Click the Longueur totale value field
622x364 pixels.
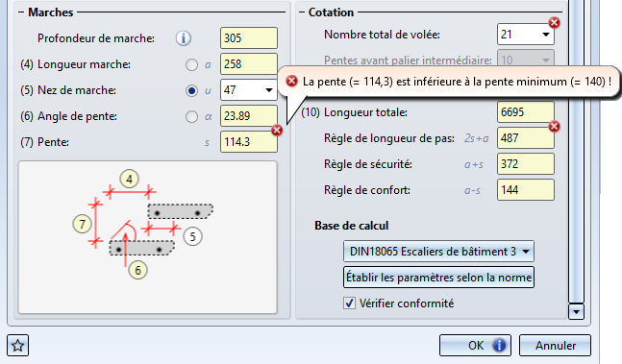pyautogui.click(x=525, y=112)
